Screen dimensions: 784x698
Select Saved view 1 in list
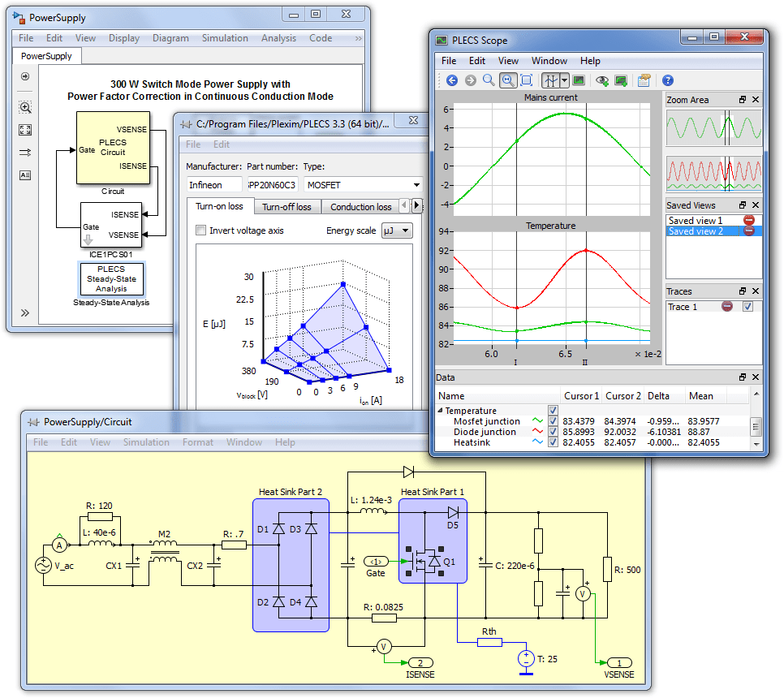click(x=696, y=220)
